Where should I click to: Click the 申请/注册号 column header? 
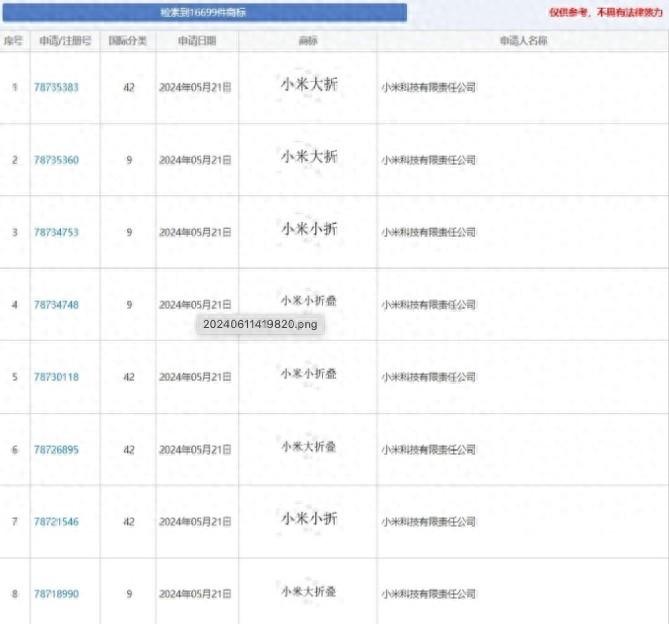point(65,41)
